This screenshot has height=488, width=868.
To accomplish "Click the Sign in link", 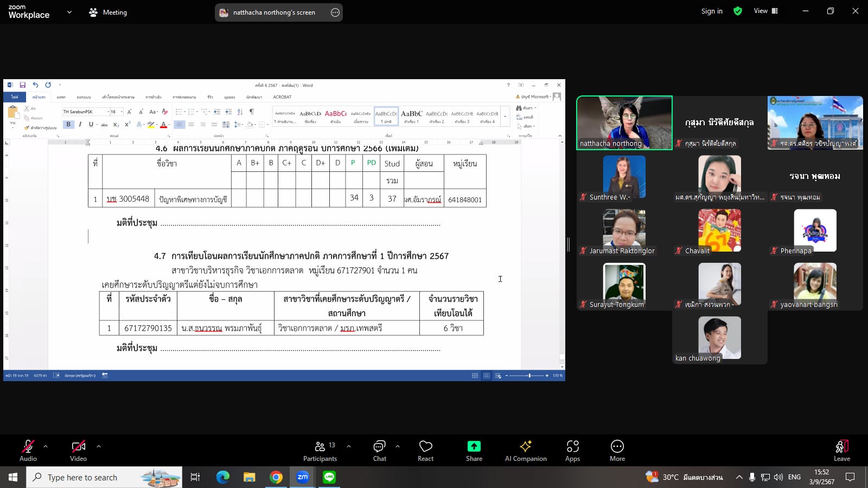I will [x=712, y=11].
